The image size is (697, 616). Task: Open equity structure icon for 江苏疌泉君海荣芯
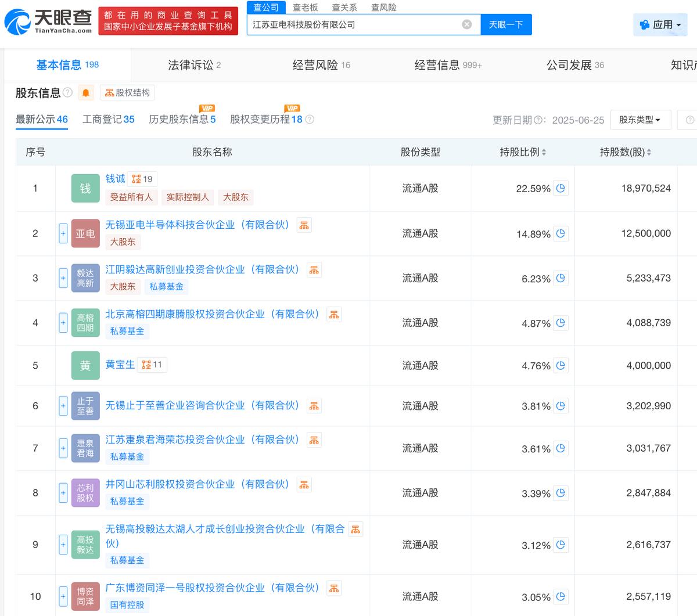click(314, 440)
